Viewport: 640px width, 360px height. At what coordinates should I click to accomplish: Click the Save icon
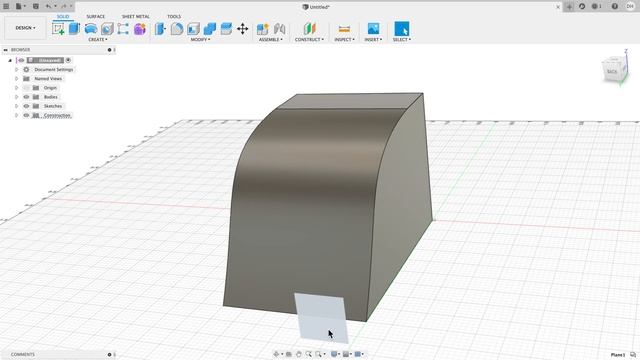tap(36, 6)
